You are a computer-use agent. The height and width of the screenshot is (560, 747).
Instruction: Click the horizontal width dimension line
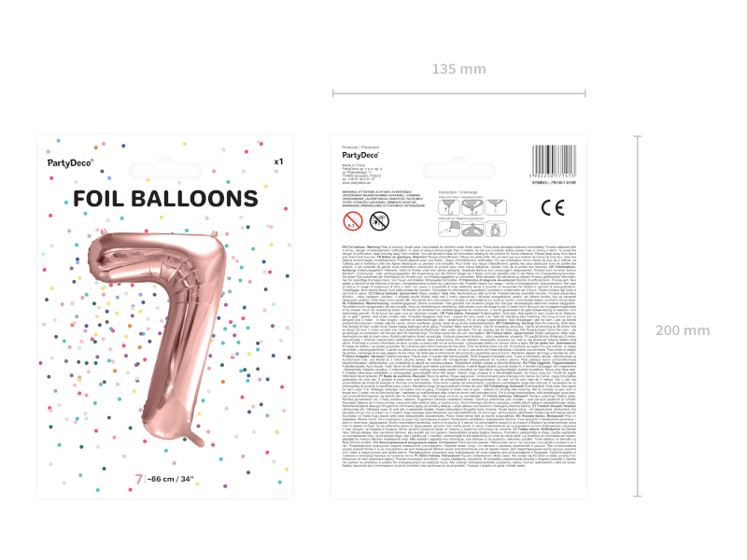[x=458, y=94]
